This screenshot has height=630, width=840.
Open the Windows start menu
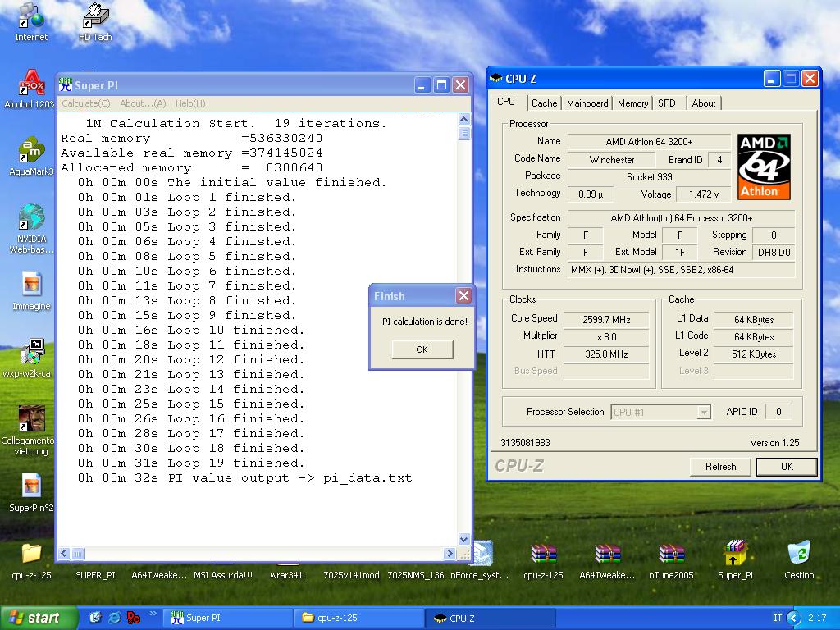point(39,619)
